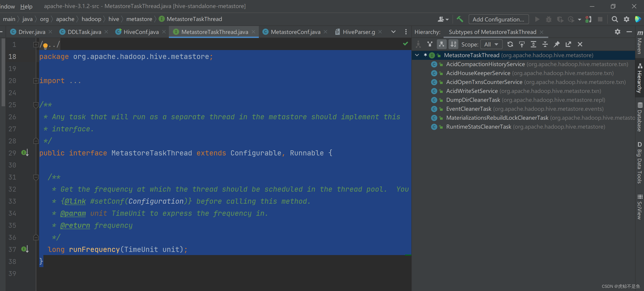This screenshot has height=291, width=644.
Task: Expand all nodes in hierarchy
Action: point(533,44)
